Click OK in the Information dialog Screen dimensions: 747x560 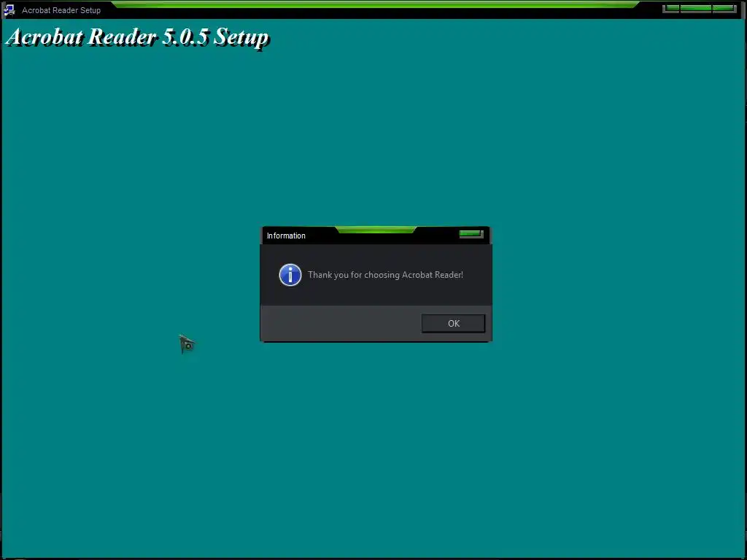453,323
